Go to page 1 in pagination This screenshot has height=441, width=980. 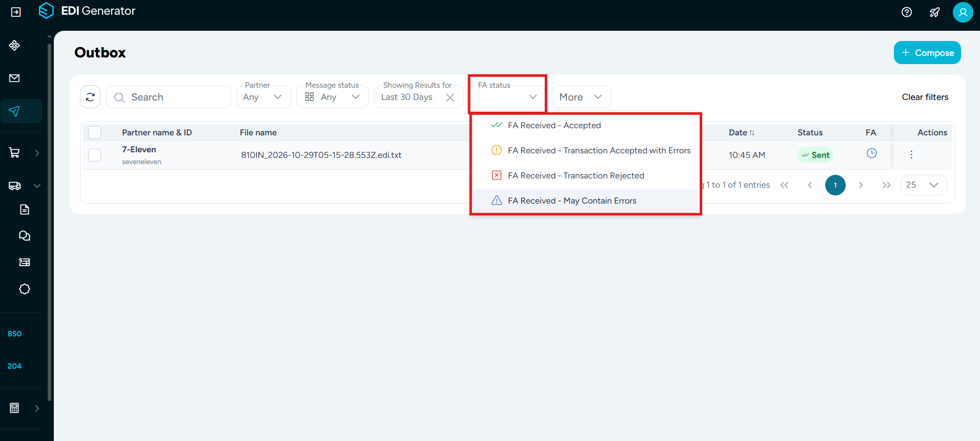pyautogui.click(x=835, y=185)
